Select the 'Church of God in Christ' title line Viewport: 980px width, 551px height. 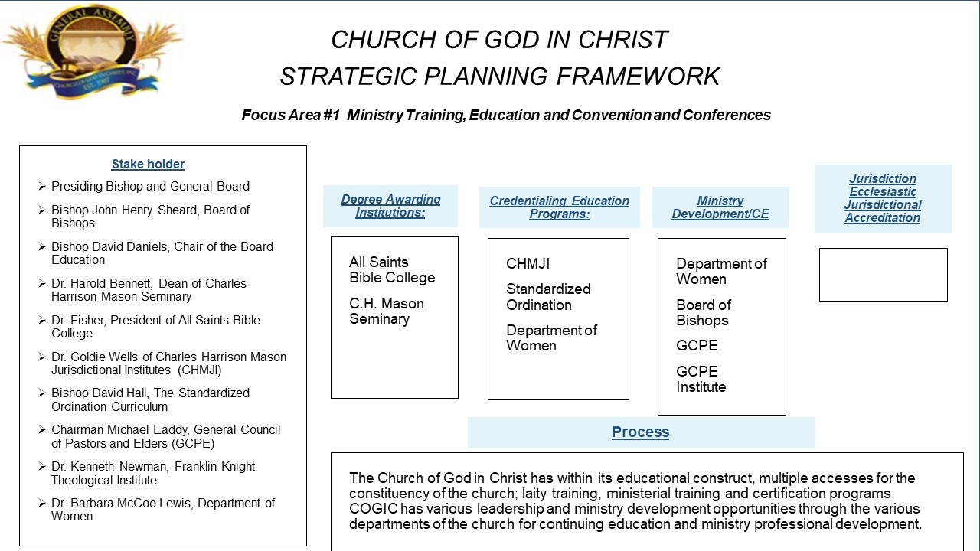(x=499, y=40)
